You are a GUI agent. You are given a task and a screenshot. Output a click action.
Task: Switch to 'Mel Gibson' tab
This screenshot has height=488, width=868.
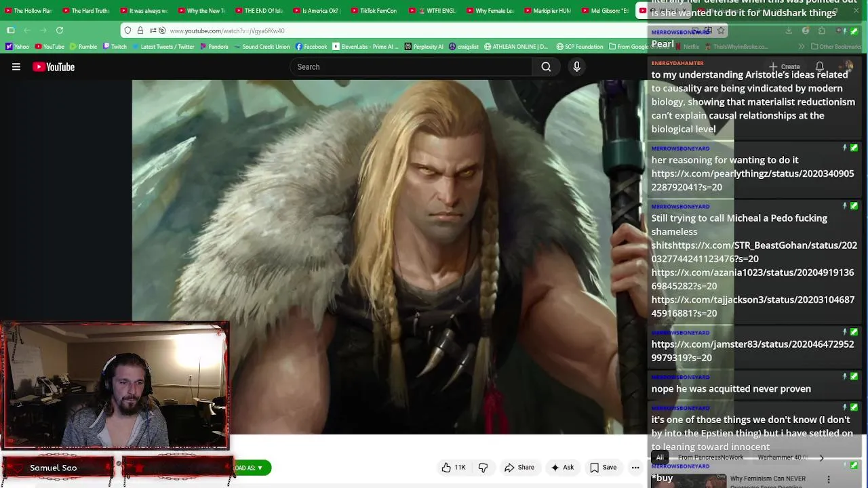605,11
